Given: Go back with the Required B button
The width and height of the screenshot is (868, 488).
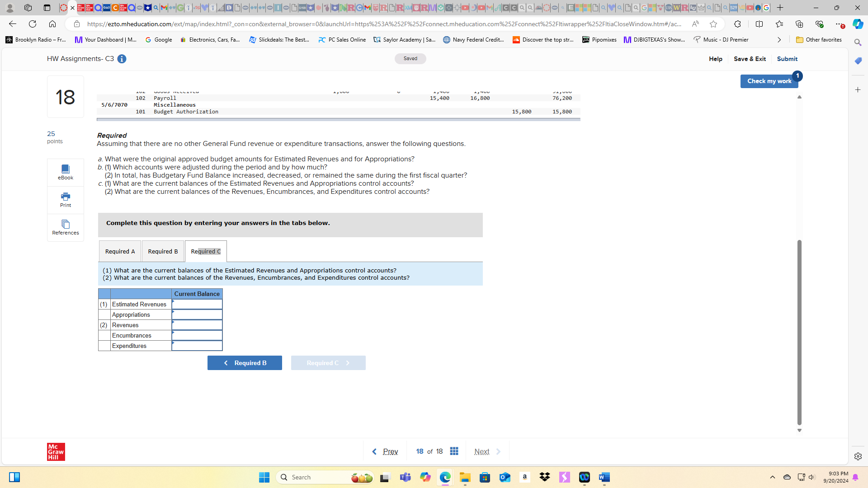Looking at the screenshot, I should click(245, 363).
